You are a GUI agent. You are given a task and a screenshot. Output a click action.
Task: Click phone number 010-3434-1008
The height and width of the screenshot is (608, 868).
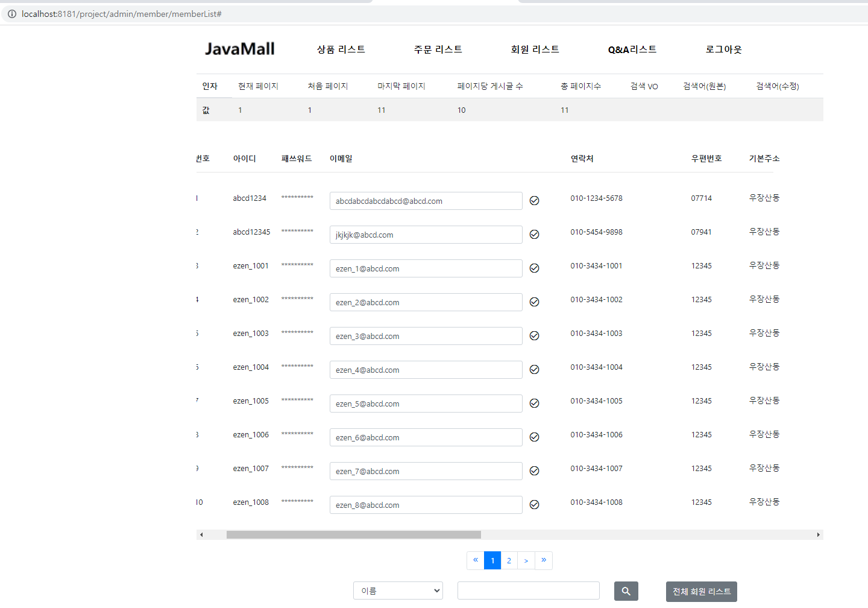pos(597,502)
